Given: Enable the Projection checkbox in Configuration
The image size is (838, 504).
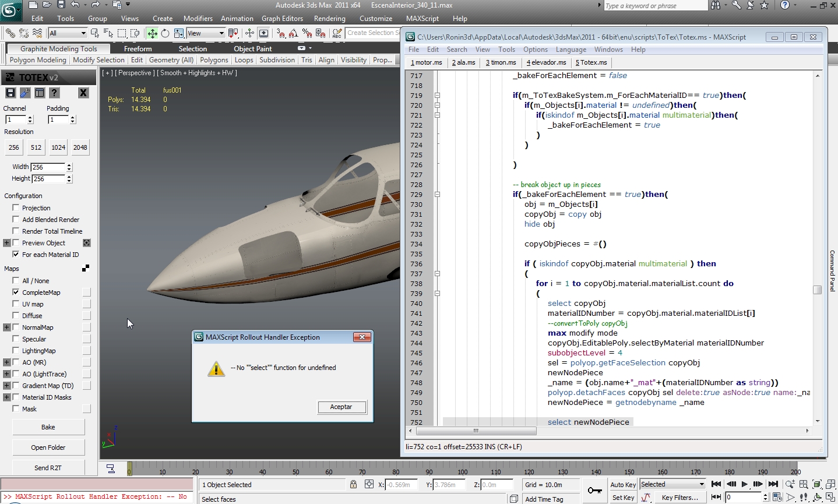Looking at the screenshot, I should tap(16, 207).
